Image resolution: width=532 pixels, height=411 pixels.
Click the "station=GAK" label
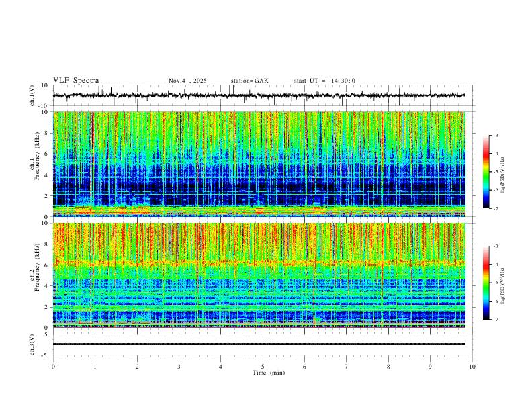pos(250,81)
